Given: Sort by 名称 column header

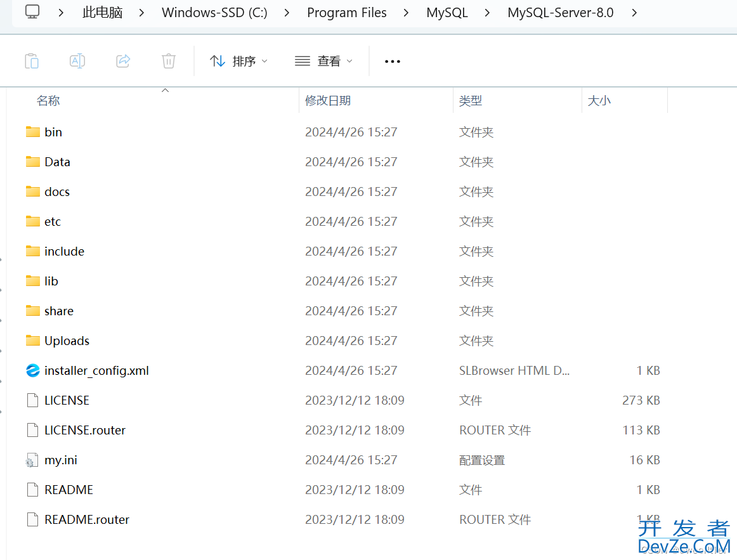Looking at the screenshot, I should click(48, 101).
